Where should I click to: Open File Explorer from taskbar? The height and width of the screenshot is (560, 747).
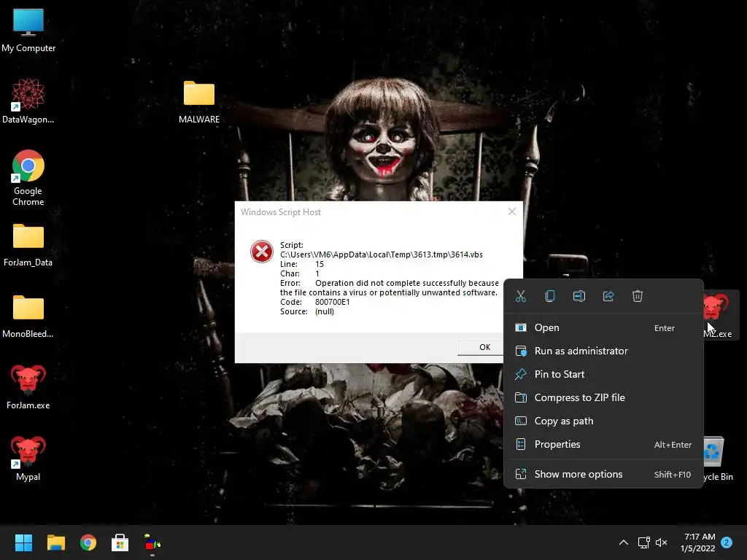coord(55,542)
